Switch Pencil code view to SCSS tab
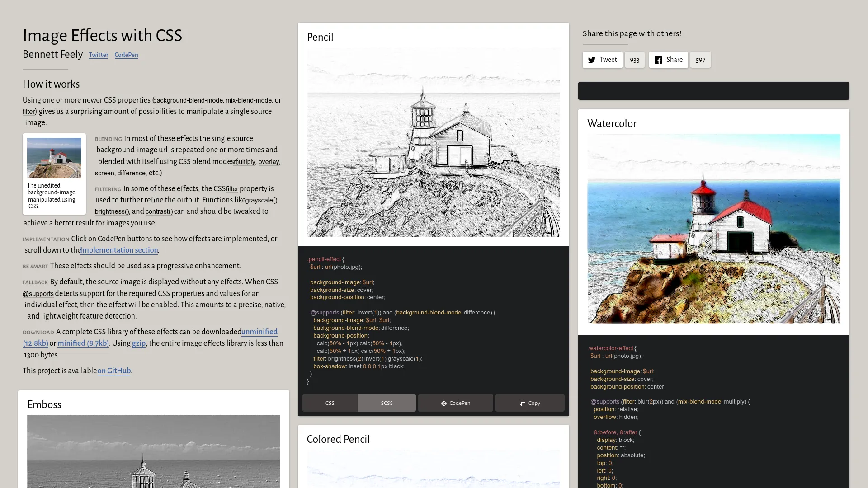868x488 pixels. coord(387,403)
